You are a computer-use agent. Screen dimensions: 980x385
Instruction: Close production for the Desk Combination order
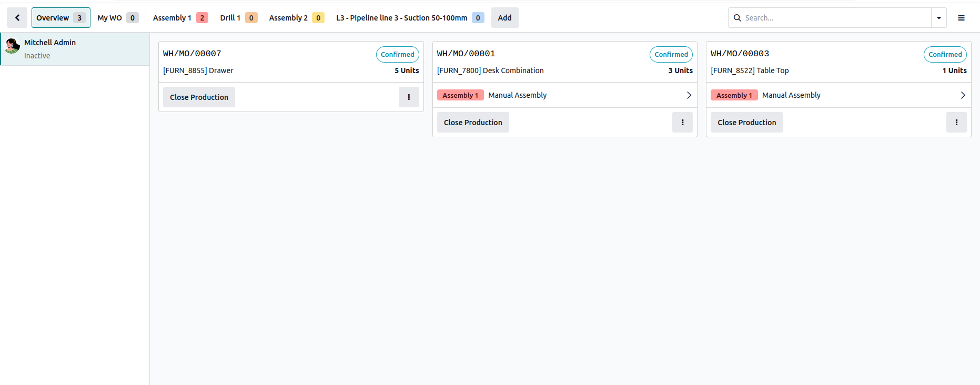pyautogui.click(x=473, y=123)
